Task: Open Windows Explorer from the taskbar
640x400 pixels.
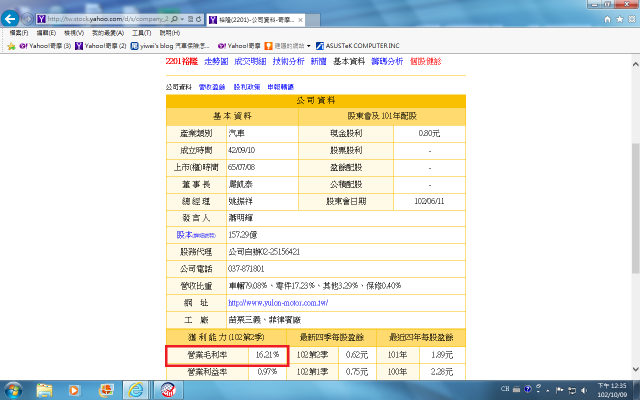Action: 44,390
